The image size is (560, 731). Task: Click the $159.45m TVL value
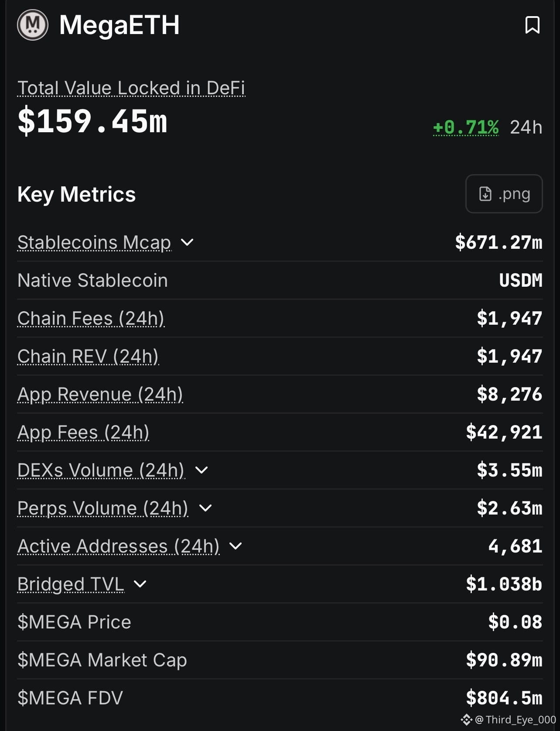coord(92,121)
